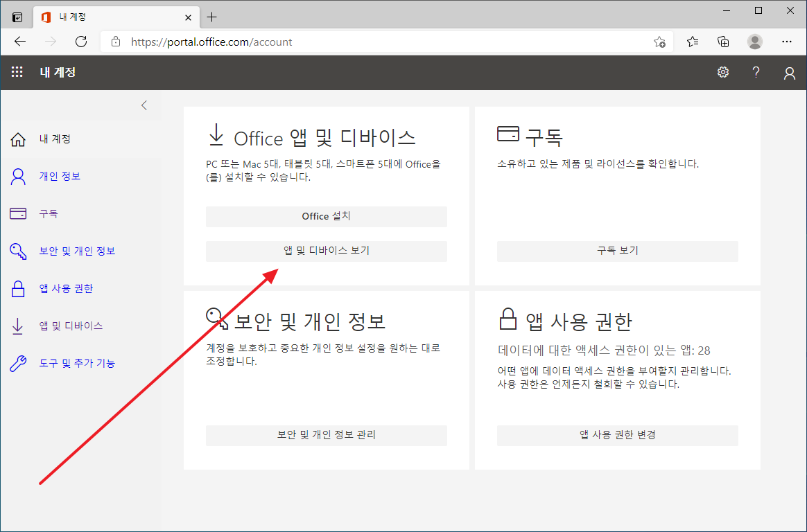This screenshot has height=532, width=807.
Task: Click the lock icon in 앱 사용 권한 card
Action: click(508, 319)
